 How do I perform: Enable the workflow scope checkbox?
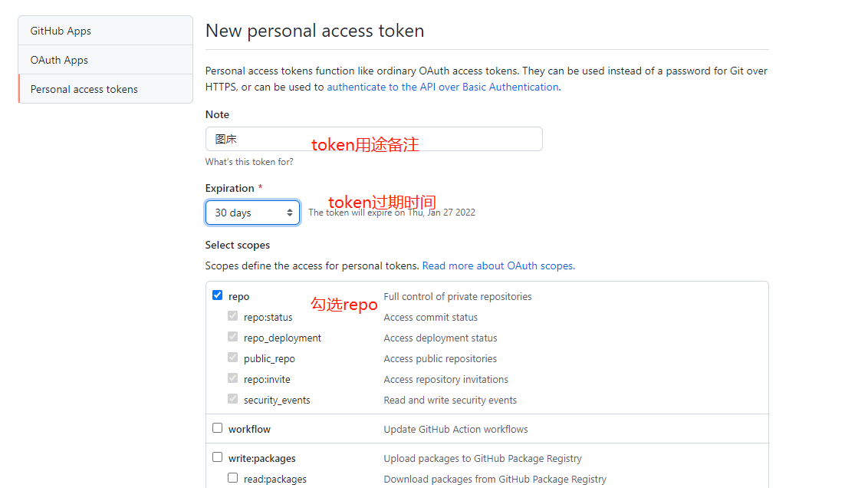tap(218, 428)
